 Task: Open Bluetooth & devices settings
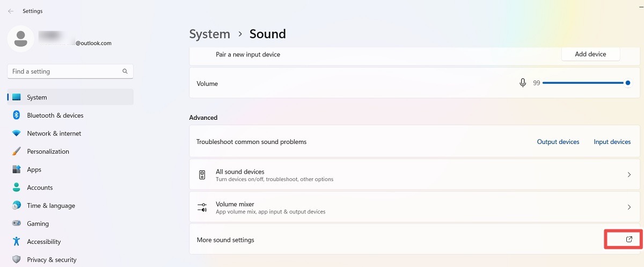[x=70, y=116]
